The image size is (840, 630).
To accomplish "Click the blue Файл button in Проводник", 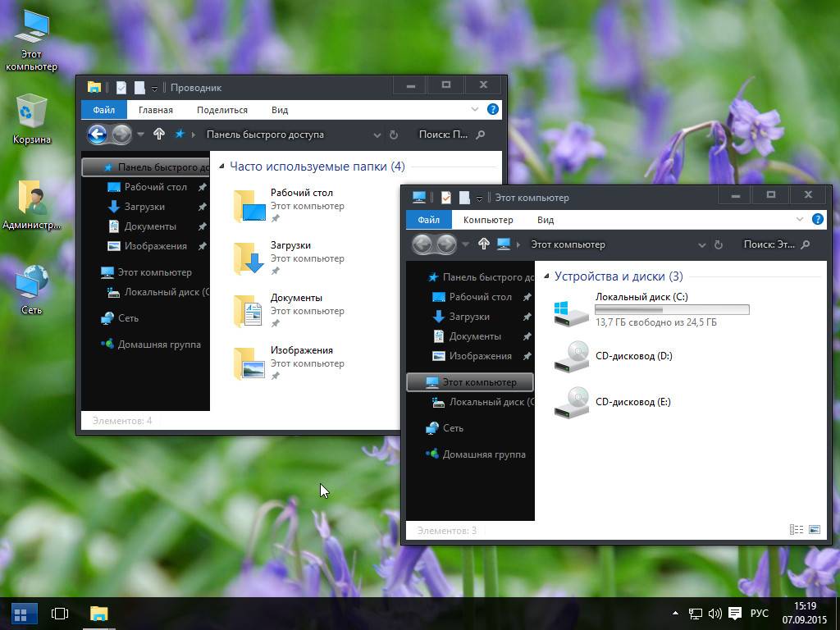I will tap(103, 110).
